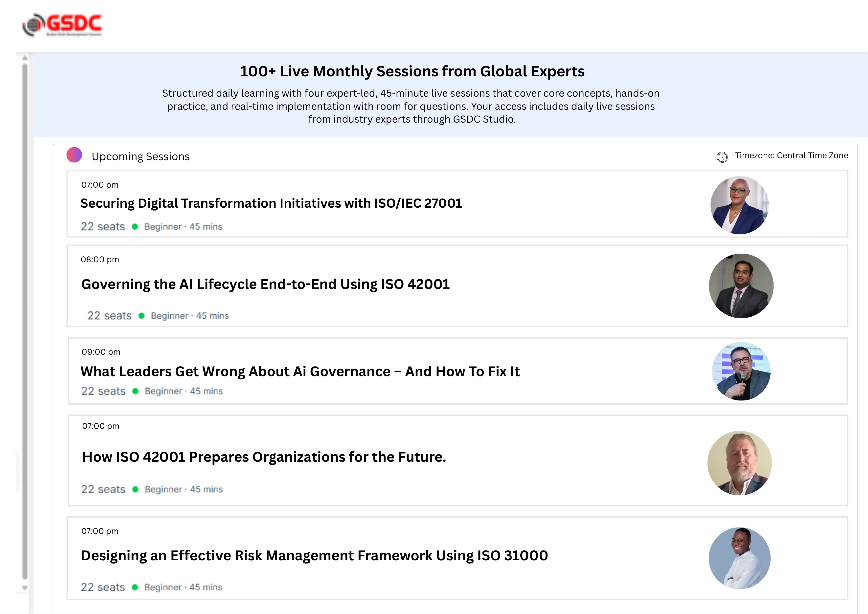Screen dimensions: 868x614
Task: Open Securing Digital Transformation Initiatives session
Action: pyautogui.click(x=271, y=203)
